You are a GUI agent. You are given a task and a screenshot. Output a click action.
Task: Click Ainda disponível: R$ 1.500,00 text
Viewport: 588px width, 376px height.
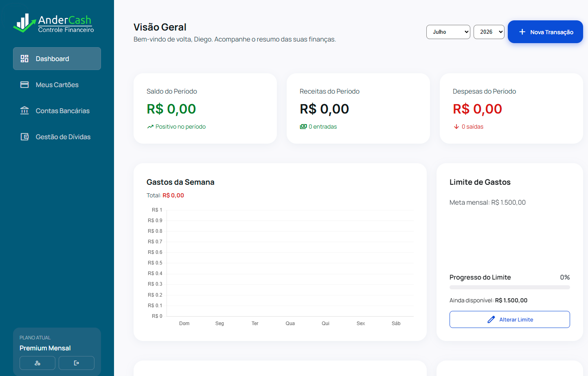[488, 300]
